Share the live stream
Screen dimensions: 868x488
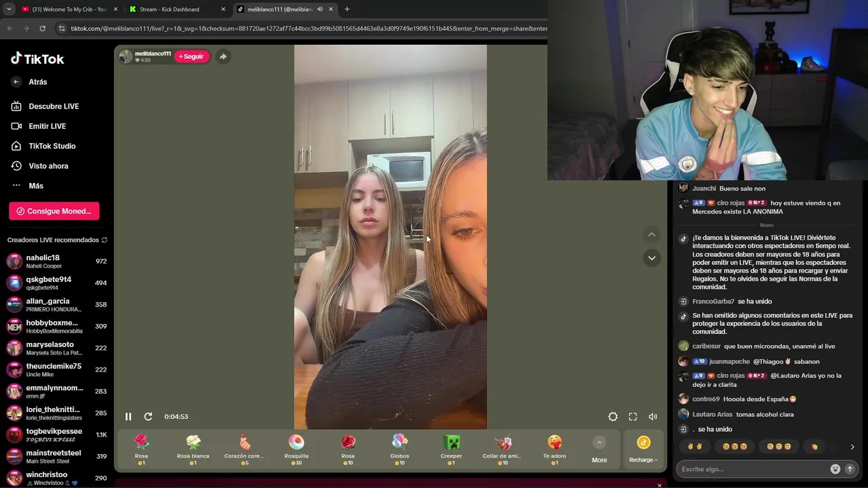pos(223,56)
